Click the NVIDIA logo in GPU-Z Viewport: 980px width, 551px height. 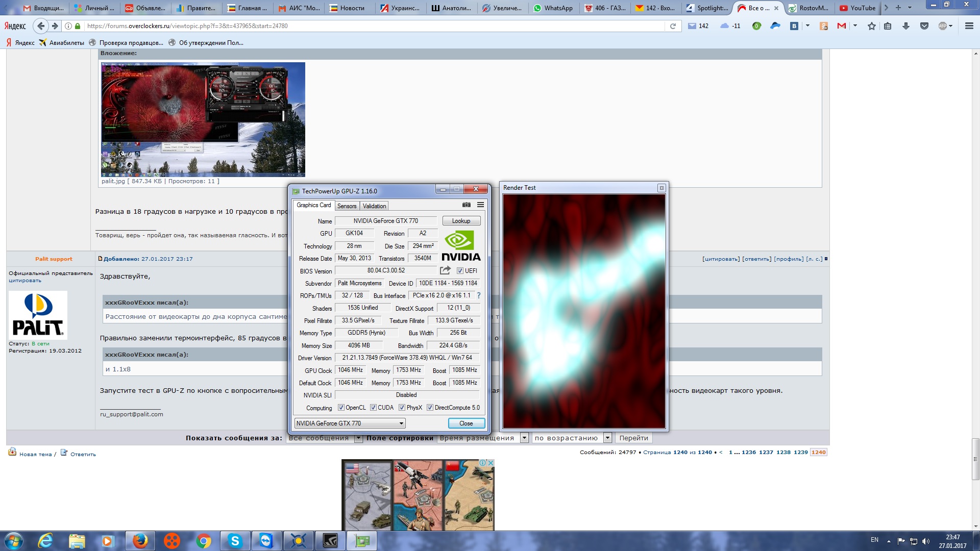tap(460, 246)
